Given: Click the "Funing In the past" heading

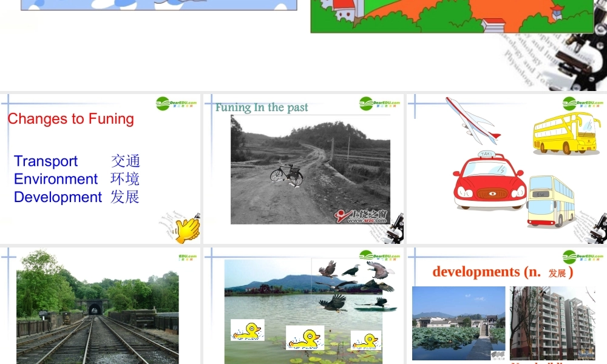Looking at the screenshot, I should click(x=262, y=108).
